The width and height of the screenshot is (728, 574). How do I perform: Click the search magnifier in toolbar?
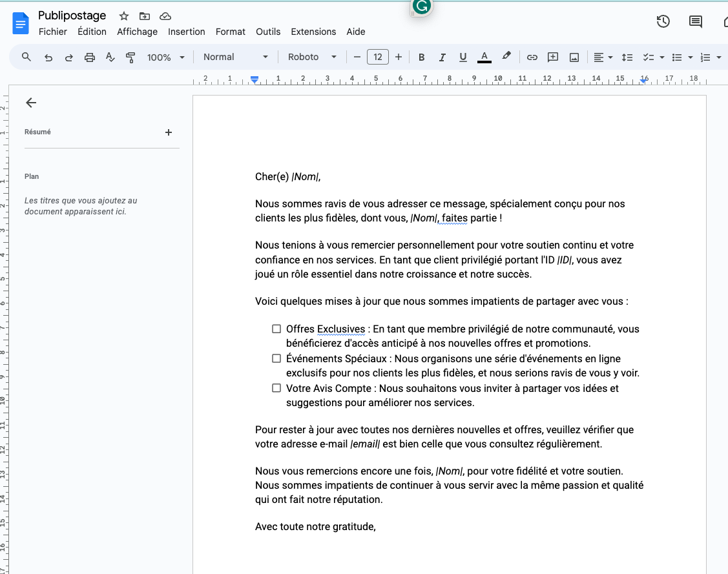pos(26,57)
